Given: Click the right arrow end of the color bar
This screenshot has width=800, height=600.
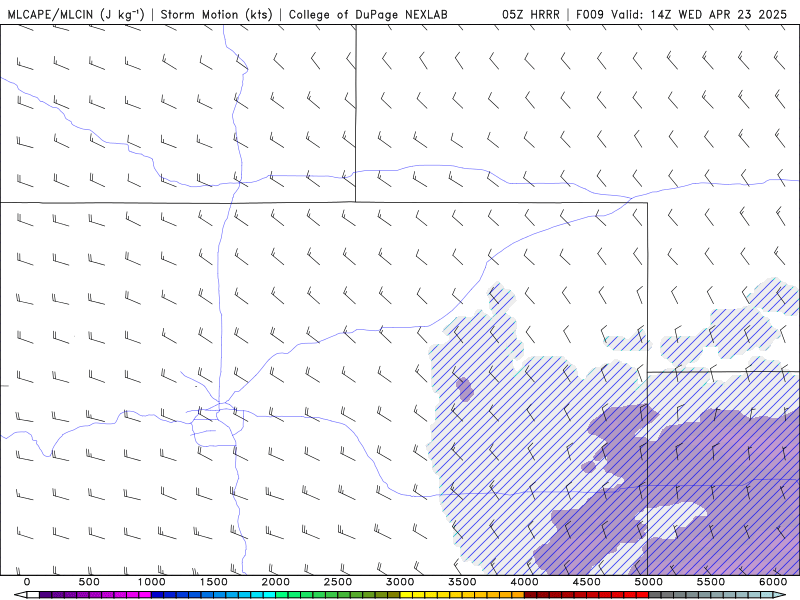Looking at the screenshot, I should coord(781,595).
